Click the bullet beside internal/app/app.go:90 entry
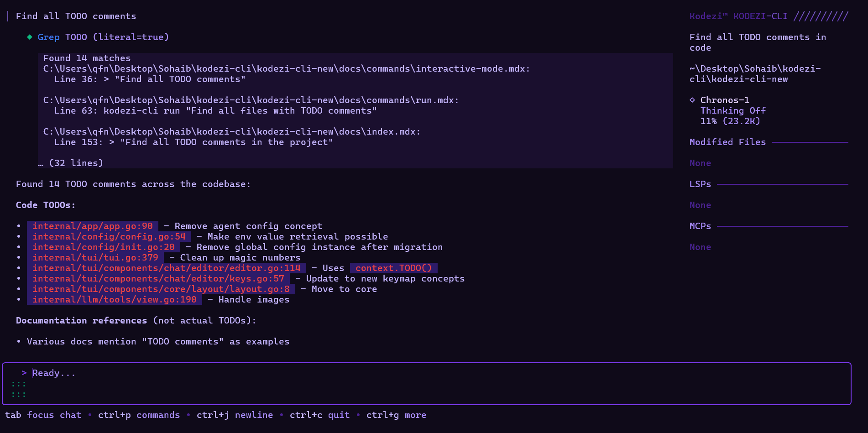Screen dimensions: 868x433 pos(18,226)
